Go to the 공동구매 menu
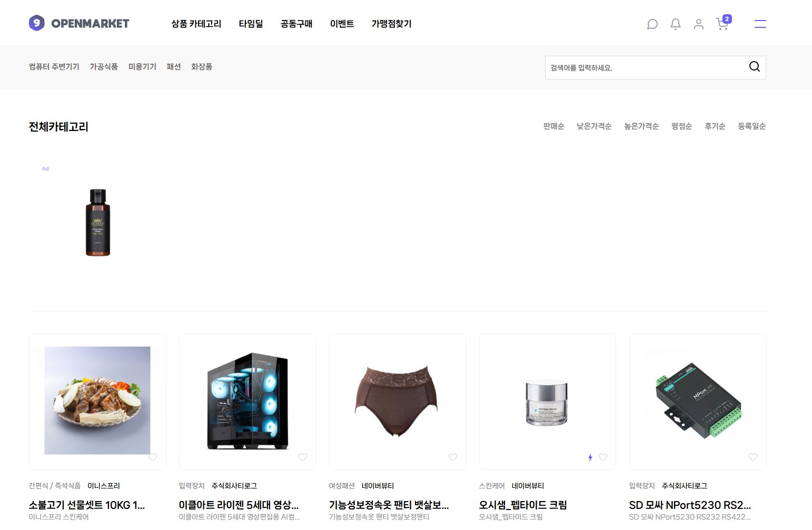Screen dimensions: 812x530 tap(296, 24)
